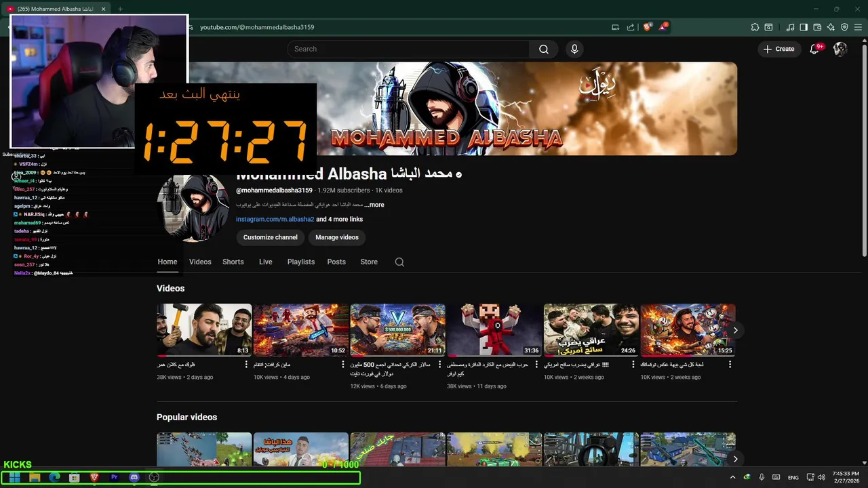Viewport: 868px width, 488px height.
Task: Open OBS Studio from the taskbar
Action: (x=154, y=477)
